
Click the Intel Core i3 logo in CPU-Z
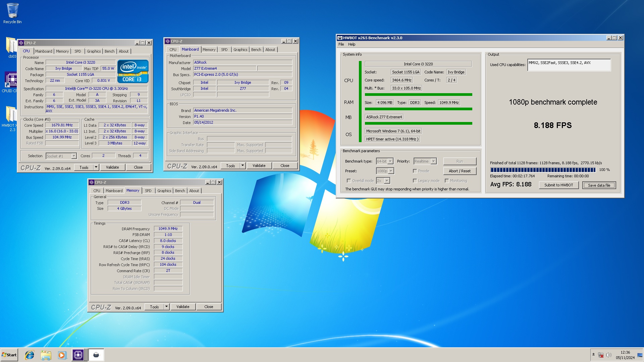point(133,71)
